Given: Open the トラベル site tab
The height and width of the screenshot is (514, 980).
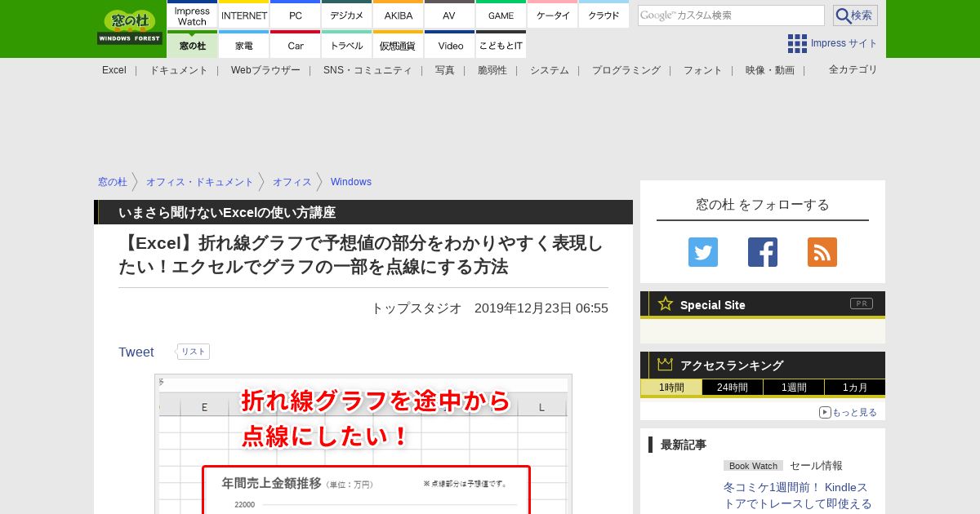Looking at the screenshot, I should [347, 45].
